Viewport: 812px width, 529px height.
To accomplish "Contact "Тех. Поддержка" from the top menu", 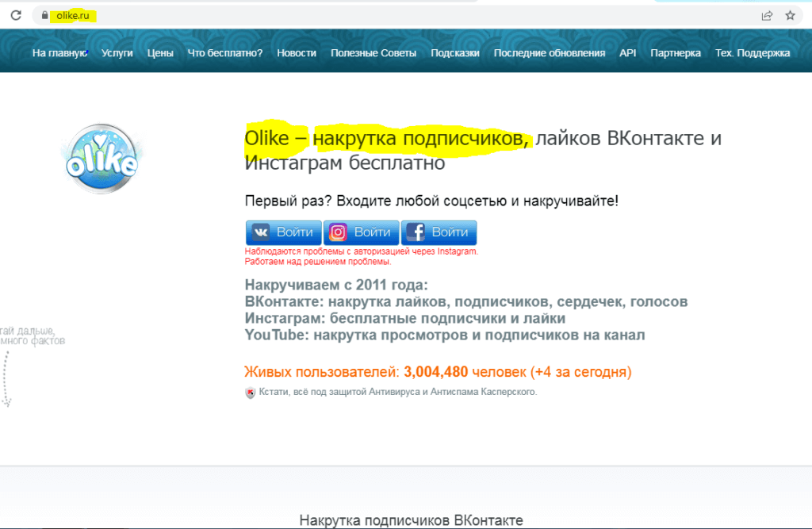I will point(753,53).
